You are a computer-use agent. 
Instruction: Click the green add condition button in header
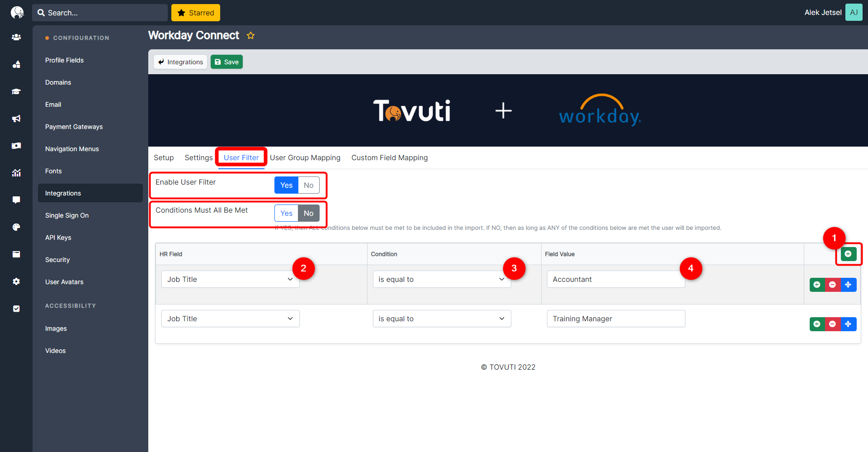[848, 254]
